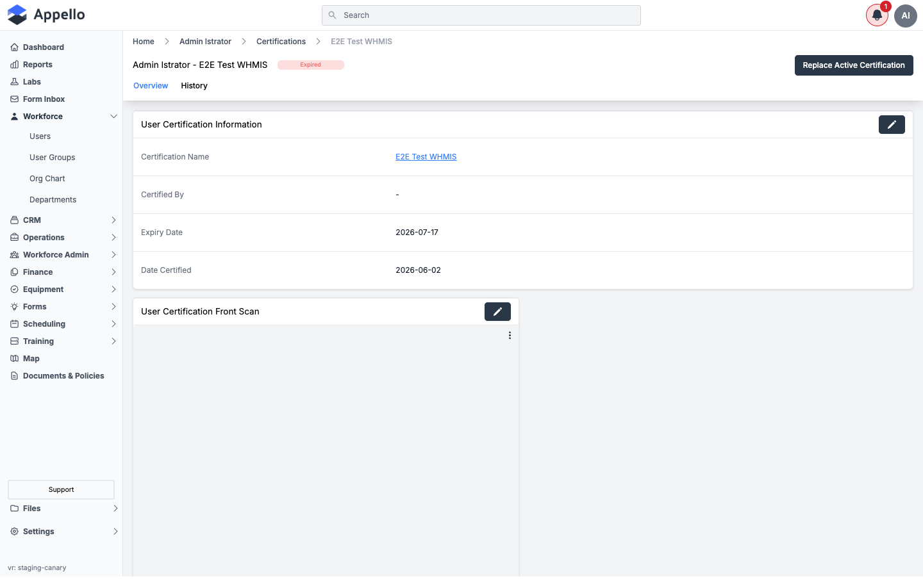Select the Overview tab

(x=151, y=86)
